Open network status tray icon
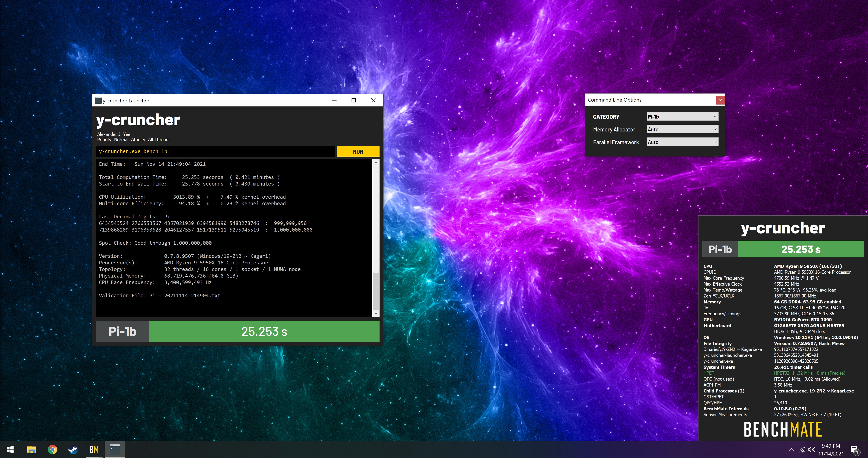Image resolution: width=868 pixels, height=458 pixels. 802,450
